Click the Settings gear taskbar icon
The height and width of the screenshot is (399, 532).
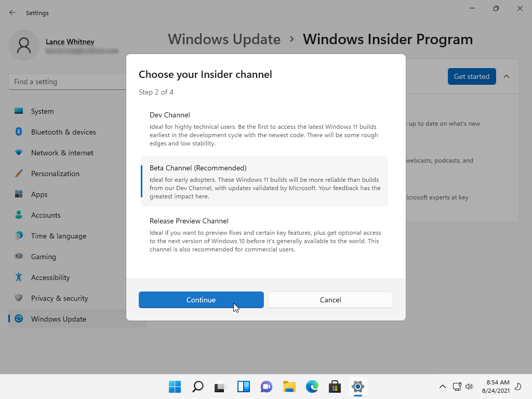[x=357, y=387]
